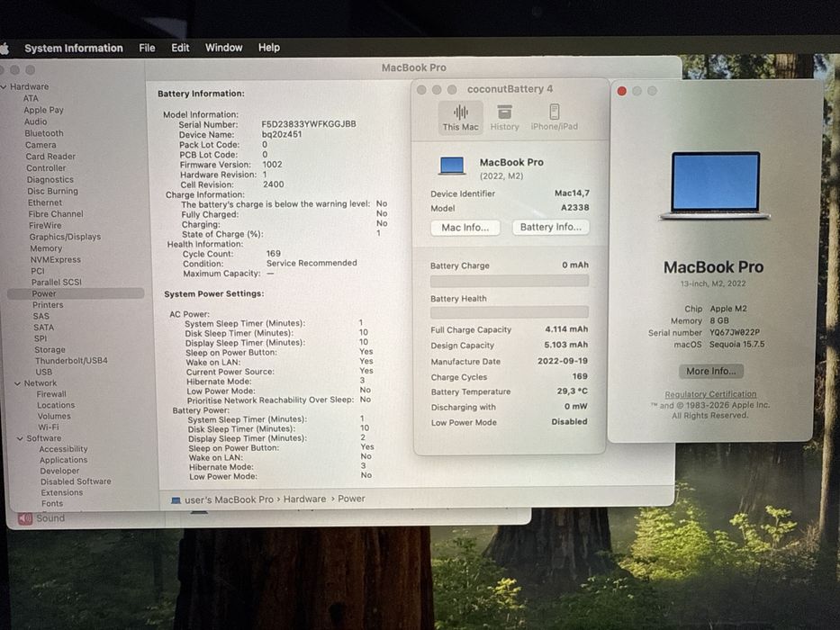Screen dimensions: 840x630
Task: Select SPI in the sidebar
Action: (41, 338)
